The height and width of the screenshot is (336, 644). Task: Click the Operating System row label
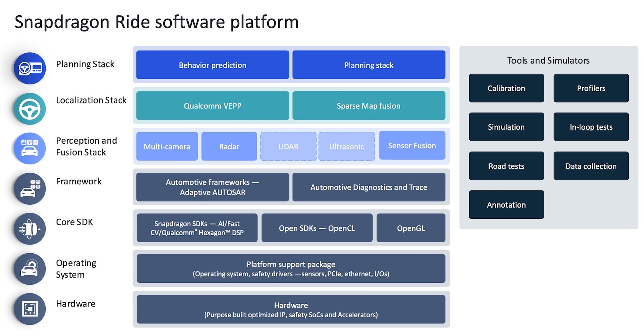pyautogui.click(x=76, y=269)
